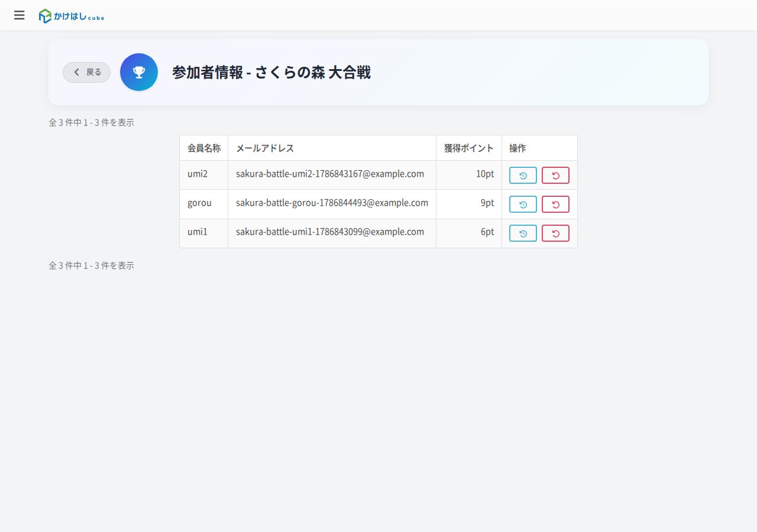
Task: Click the 9pt points value
Action: 487,203
